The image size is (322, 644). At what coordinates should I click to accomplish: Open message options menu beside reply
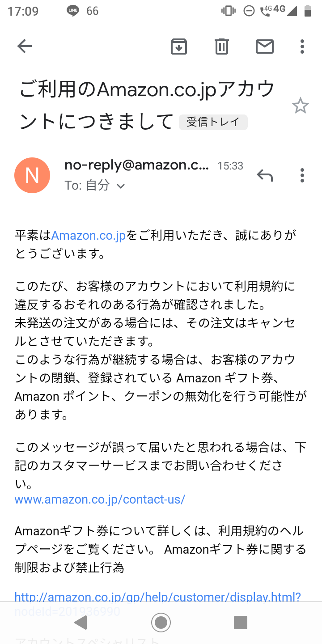[x=302, y=175]
